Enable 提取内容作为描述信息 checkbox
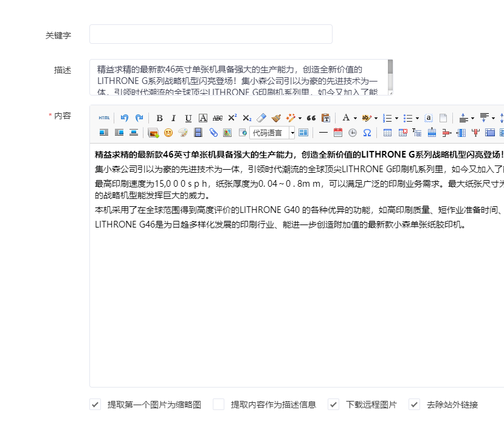 219,405
